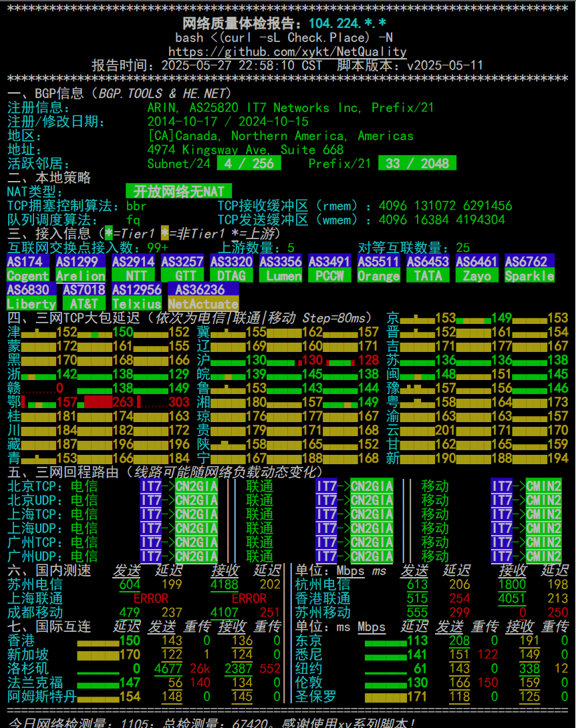
Task: Click the AT&T provider label
Action: click(84, 304)
